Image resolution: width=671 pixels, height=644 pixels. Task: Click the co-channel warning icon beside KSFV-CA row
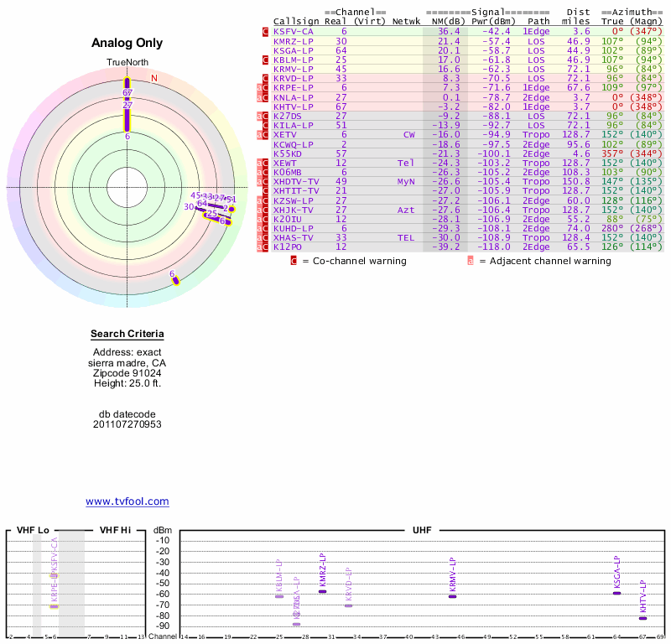pos(266,32)
